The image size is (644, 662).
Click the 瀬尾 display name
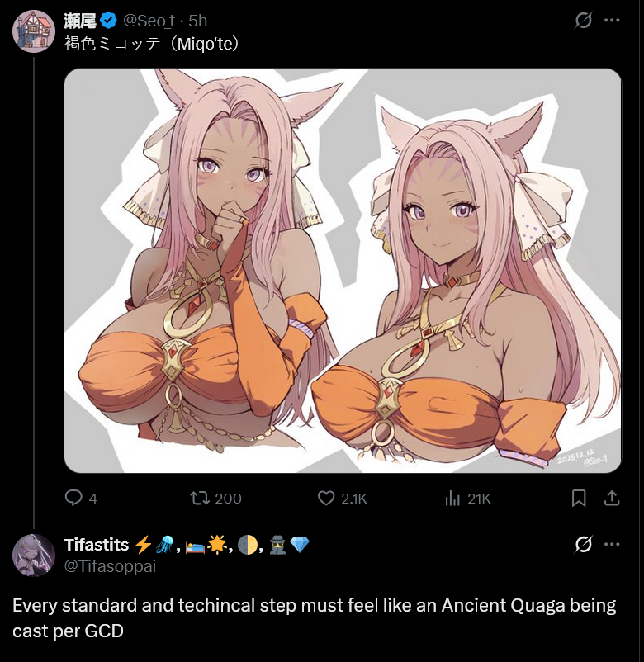tap(80, 21)
